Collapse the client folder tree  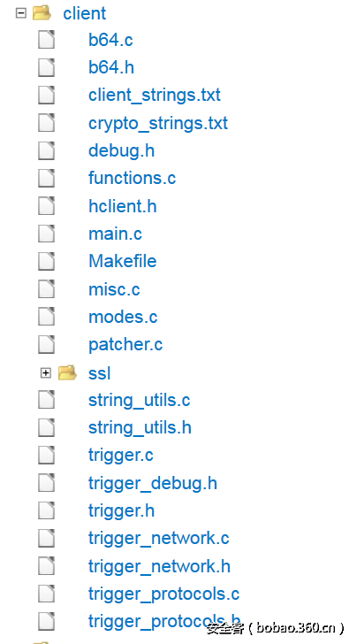[20, 13]
